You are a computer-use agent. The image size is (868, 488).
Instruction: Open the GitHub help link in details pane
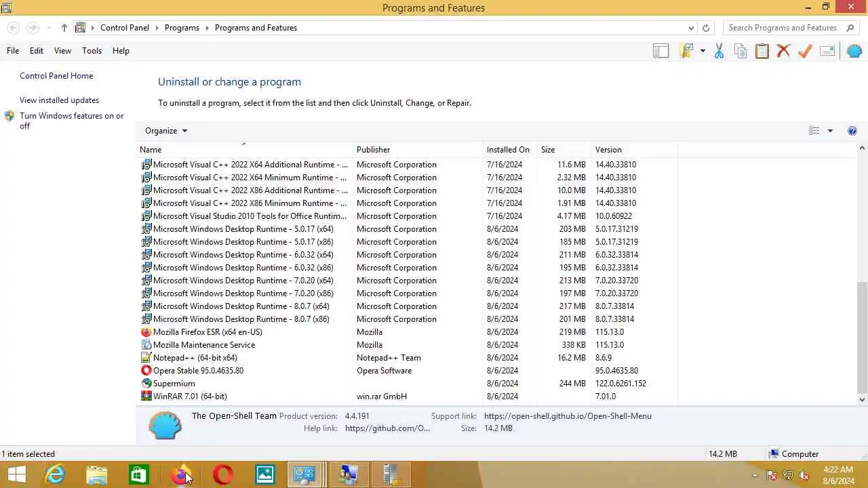(387, 428)
